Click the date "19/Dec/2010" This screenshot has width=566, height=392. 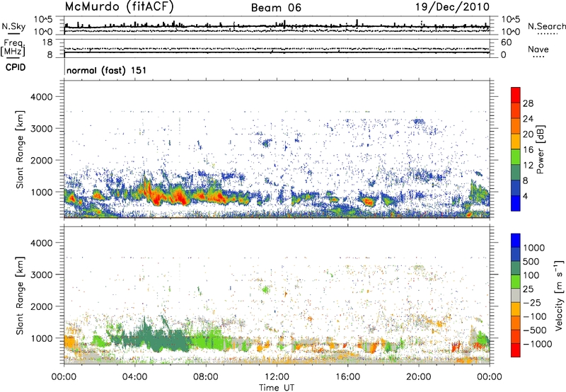click(x=452, y=7)
